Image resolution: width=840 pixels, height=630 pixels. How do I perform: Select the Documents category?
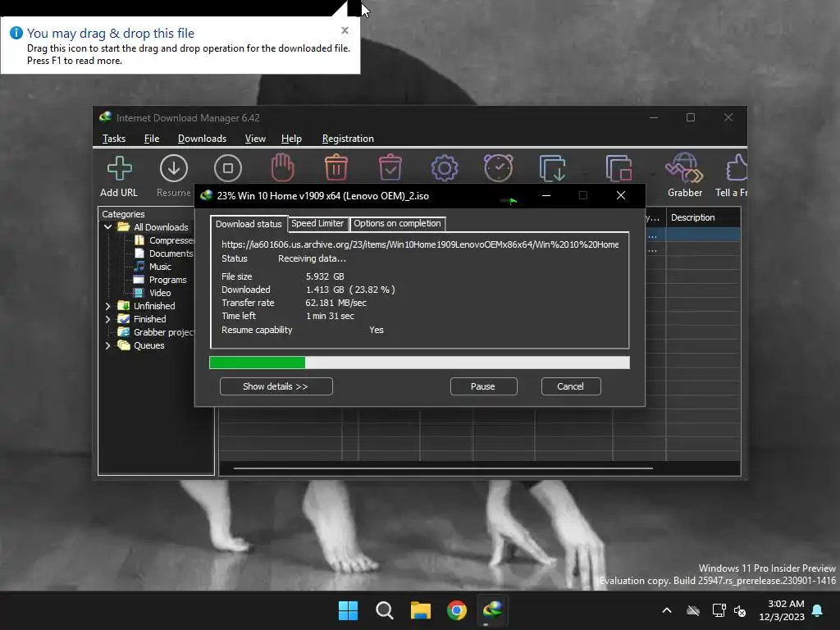(163, 253)
